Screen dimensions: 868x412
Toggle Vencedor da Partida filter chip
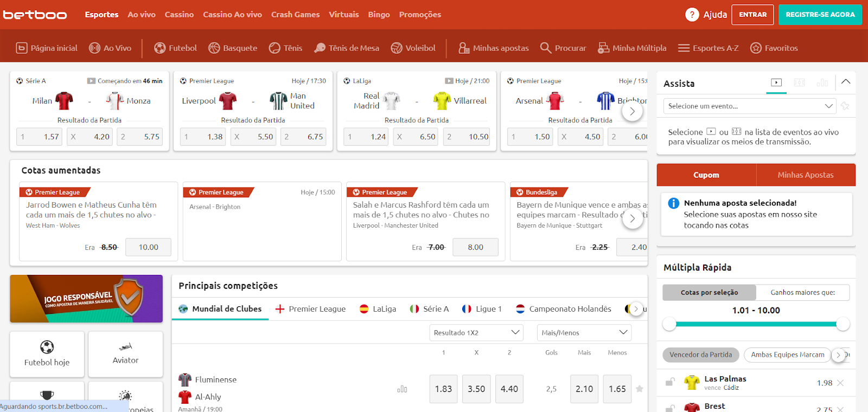700,355
